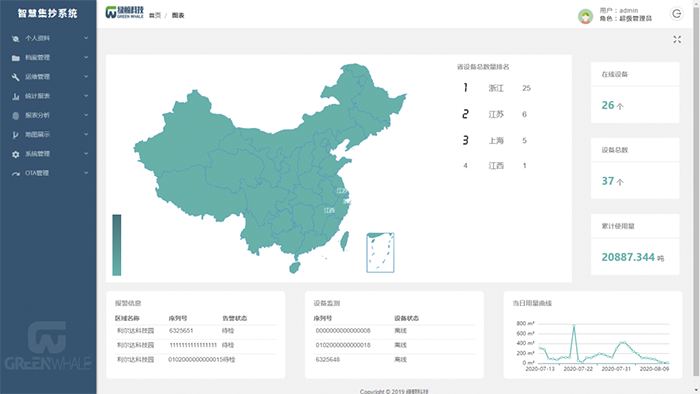Click serial 1111111111111111 in alarm table
The width and height of the screenshot is (700, 394).
(193, 345)
